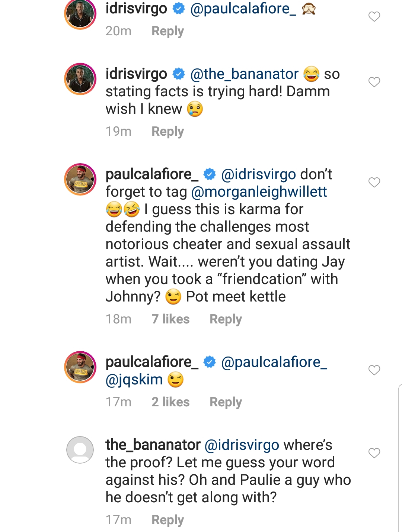View the 7 likes on Paul's comment
This screenshot has width=402, height=532.
pyautogui.click(x=170, y=319)
